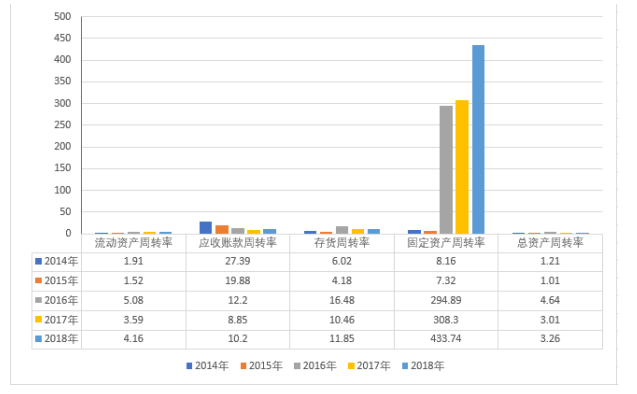Screen dimensions: 637x394
Task: Select the 2015年 row header in data table
Action: tap(56, 281)
